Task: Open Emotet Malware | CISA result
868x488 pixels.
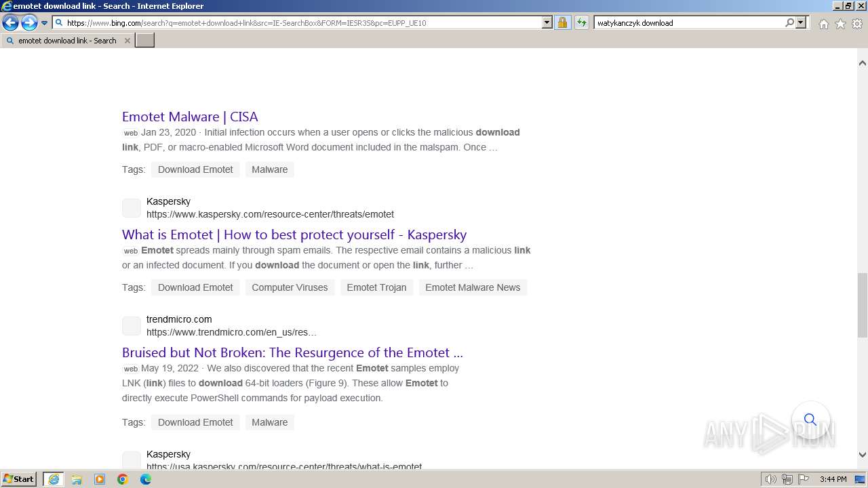Action: pos(190,117)
